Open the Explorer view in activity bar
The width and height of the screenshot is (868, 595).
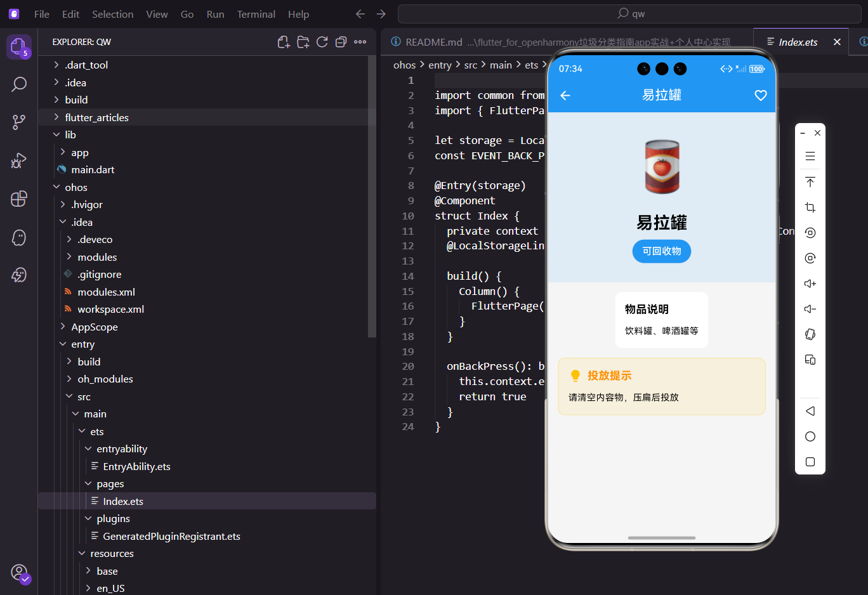[18, 46]
